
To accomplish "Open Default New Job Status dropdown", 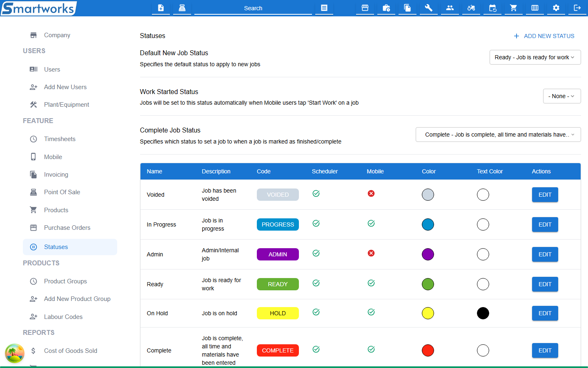I will click(x=535, y=57).
